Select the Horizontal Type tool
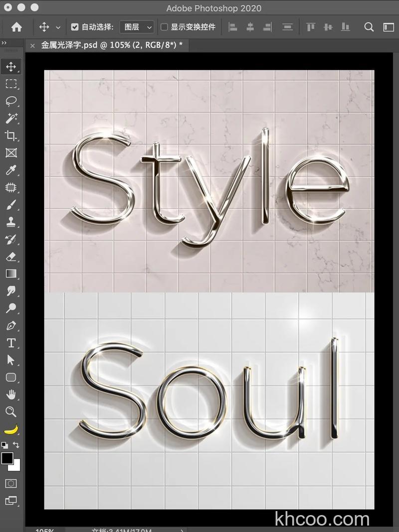This screenshot has width=399, height=532. tap(11, 343)
